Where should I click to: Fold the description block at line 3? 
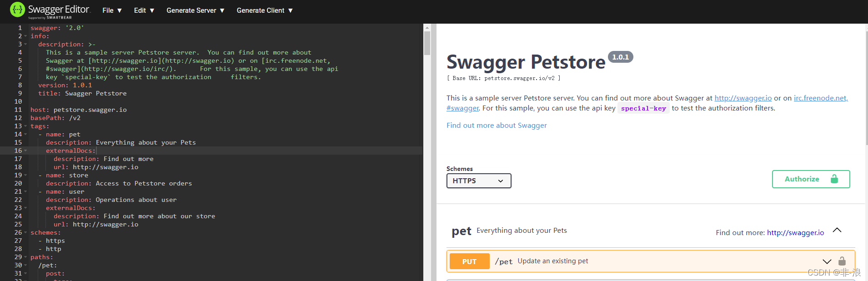click(25, 44)
